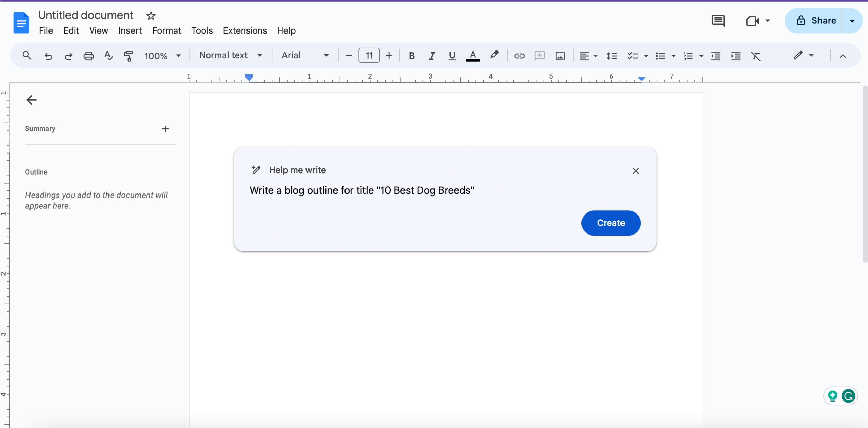This screenshot has height=428, width=868.
Task: Toggle underline formatting
Action: click(452, 56)
